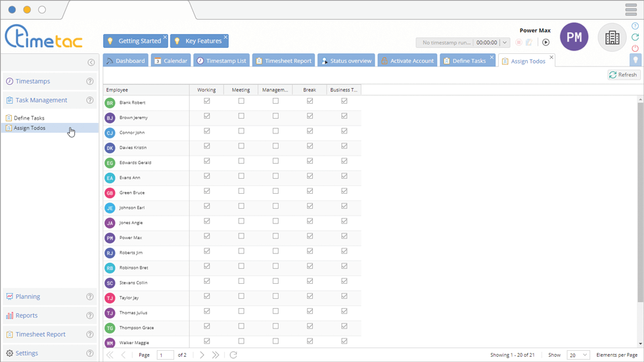Expand the Timesheet Report sidebar section
Image resolution: width=644 pixels, height=362 pixels.
pyautogui.click(x=49, y=334)
